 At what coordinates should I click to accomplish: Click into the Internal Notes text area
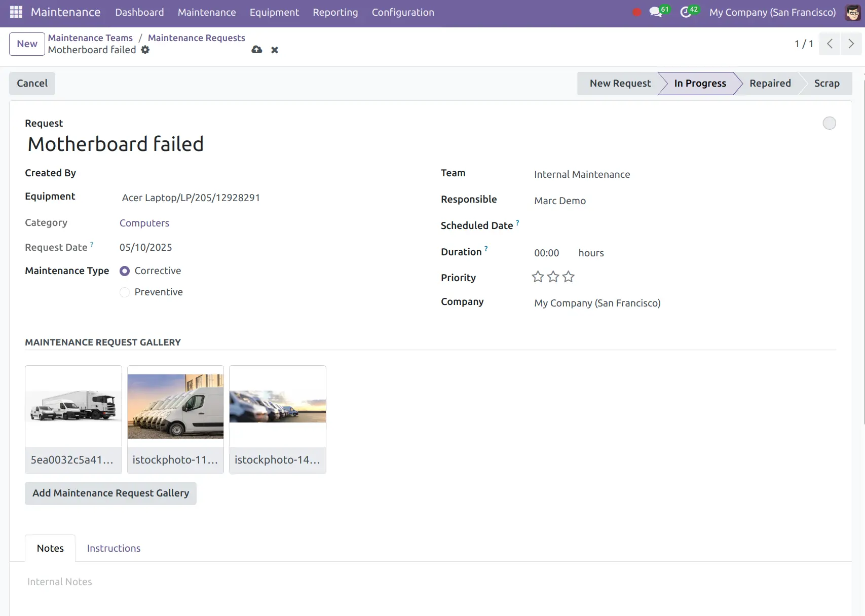[431, 582]
